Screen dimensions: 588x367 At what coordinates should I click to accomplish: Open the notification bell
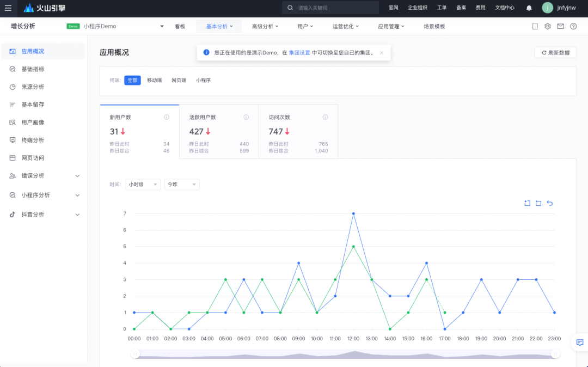coord(529,8)
